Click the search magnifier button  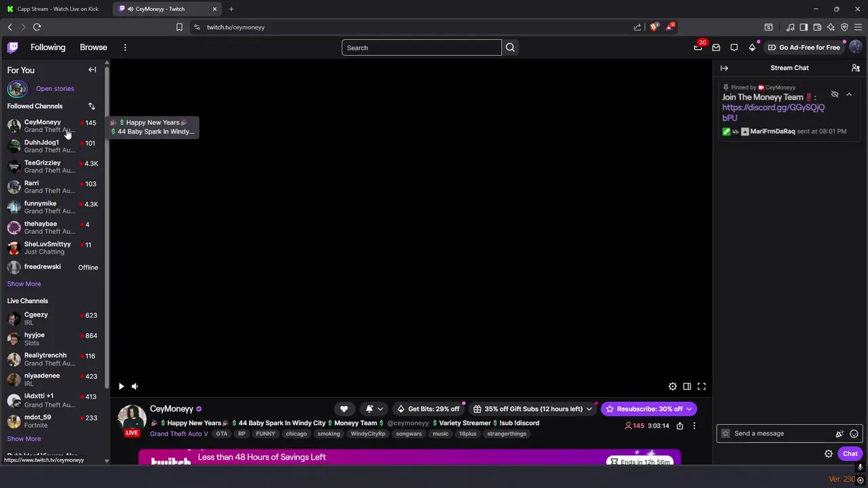(510, 47)
